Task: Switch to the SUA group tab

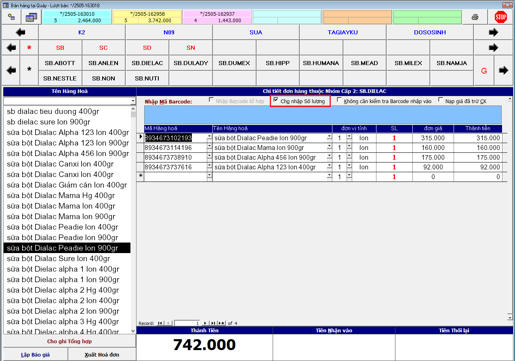Action: [256, 32]
